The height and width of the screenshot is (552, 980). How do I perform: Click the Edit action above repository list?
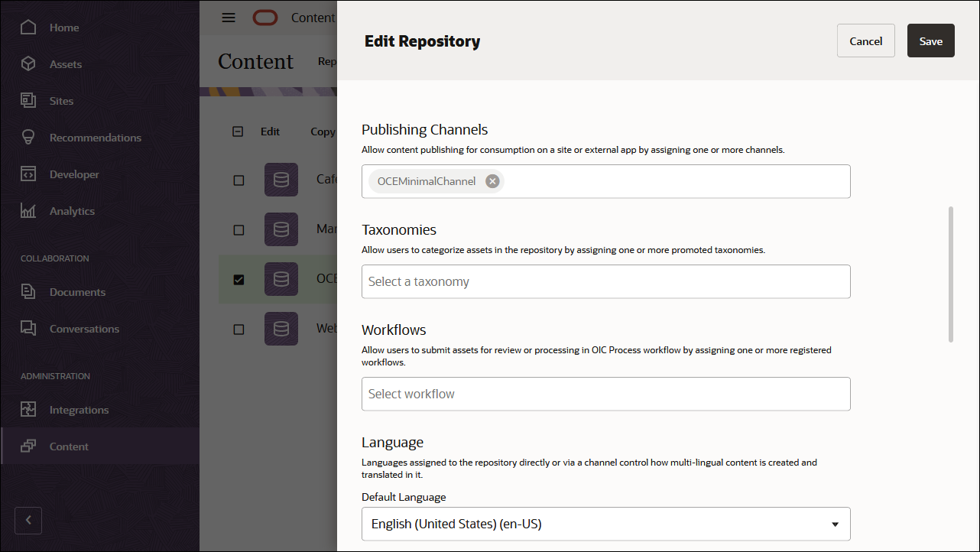(x=269, y=132)
